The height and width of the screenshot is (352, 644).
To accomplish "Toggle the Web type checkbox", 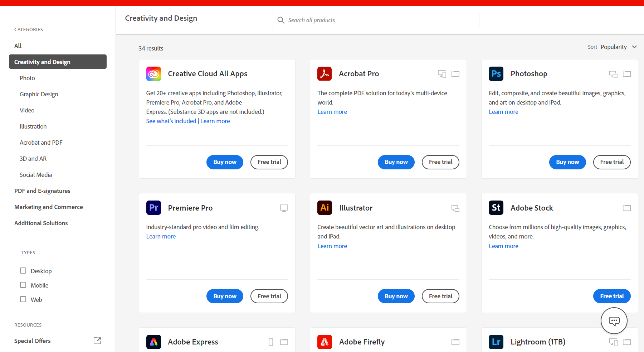I will (23, 299).
